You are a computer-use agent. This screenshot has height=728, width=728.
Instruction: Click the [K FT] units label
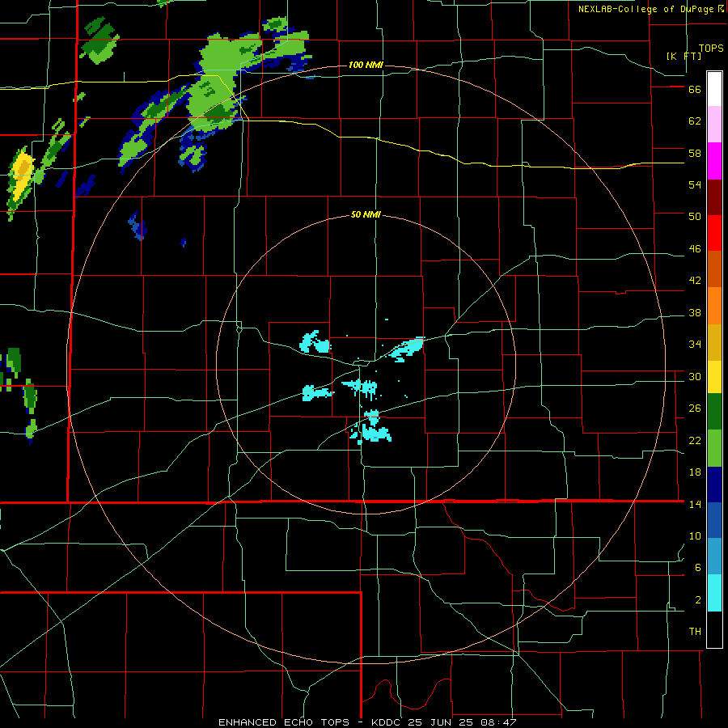point(684,56)
